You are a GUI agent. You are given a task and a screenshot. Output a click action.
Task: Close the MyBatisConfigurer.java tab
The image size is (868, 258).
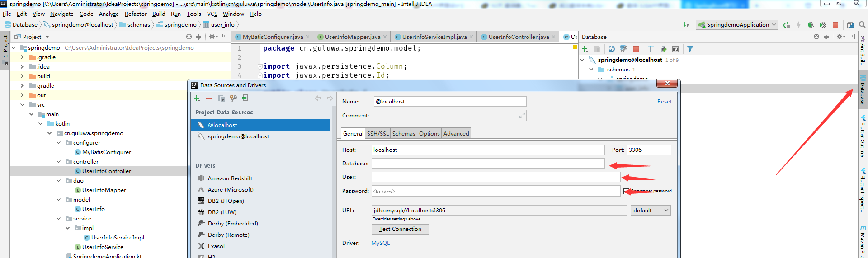(x=308, y=37)
